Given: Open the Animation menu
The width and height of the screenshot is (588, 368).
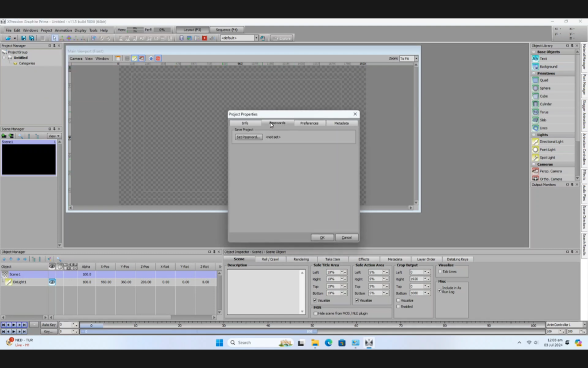Looking at the screenshot, I should [x=63, y=30].
